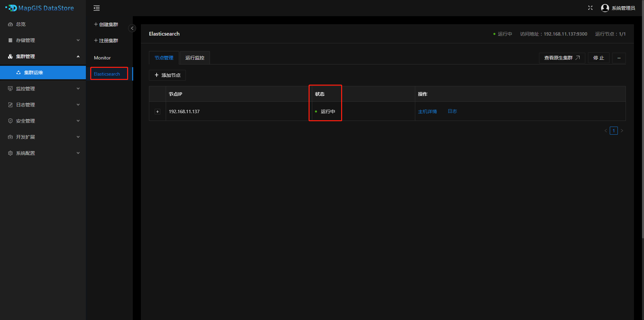The width and height of the screenshot is (644, 320).
Task: Click the 状态 column header
Action: pos(363,94)
